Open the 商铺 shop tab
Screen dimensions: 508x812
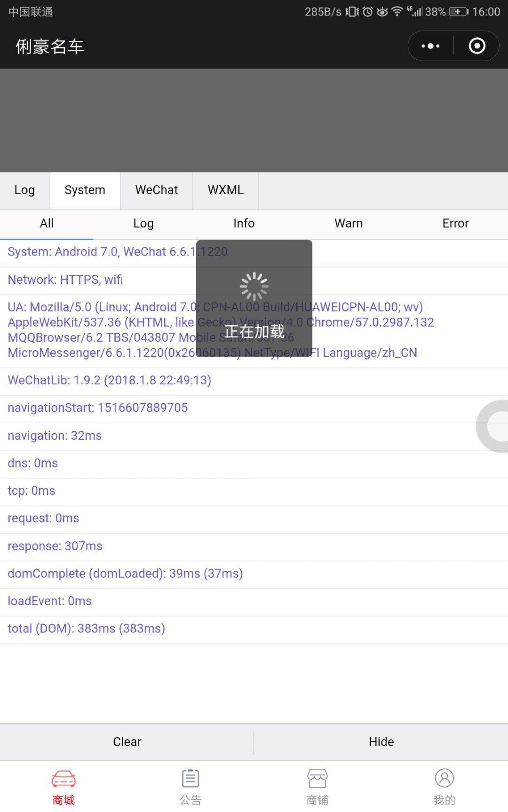click(x=317, y=787)
